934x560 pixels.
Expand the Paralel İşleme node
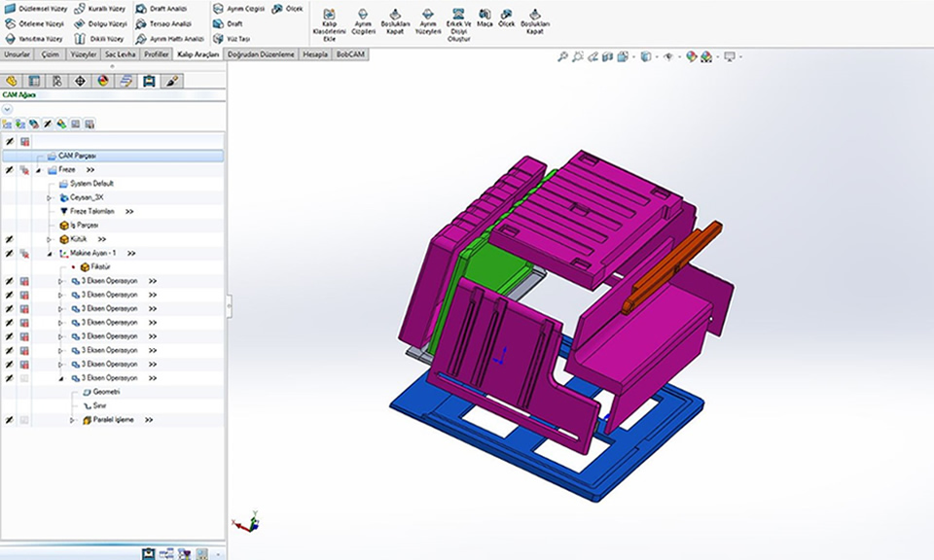tap(72, 420)
